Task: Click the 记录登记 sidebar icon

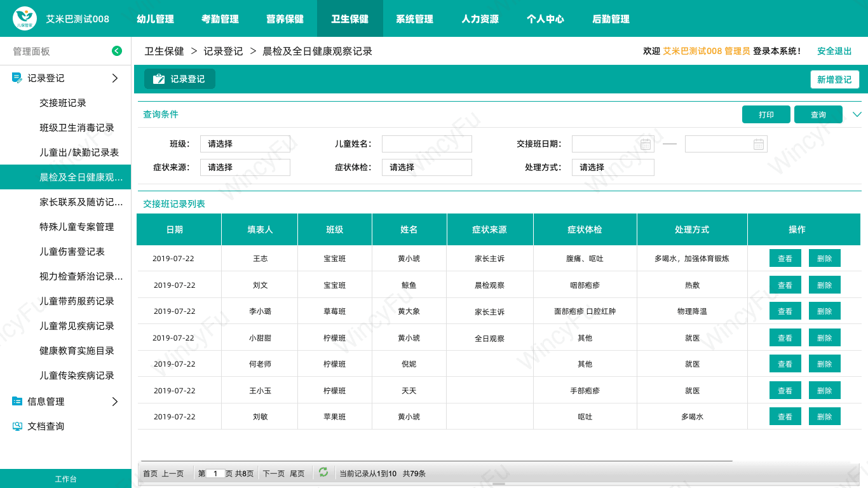Action: coord(17,78)
